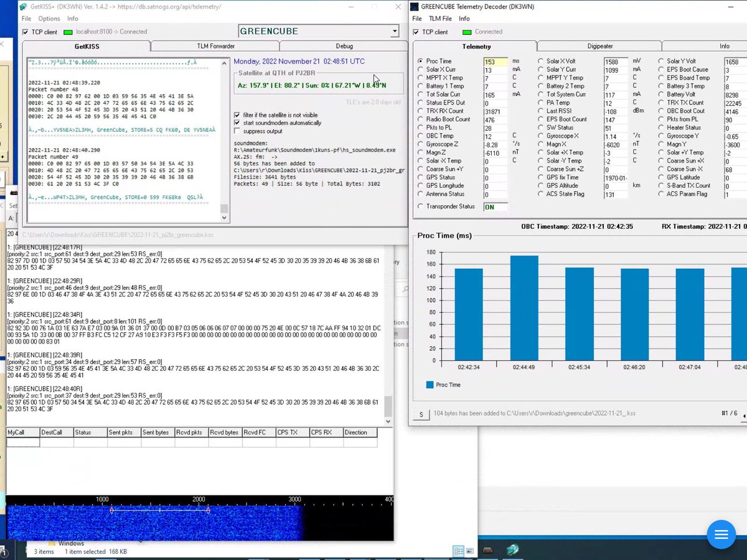Image resolution: width=747 pixels, height=560 pixels.
Task: Open Info menu in GetKISS+
Action: point(73,19)
